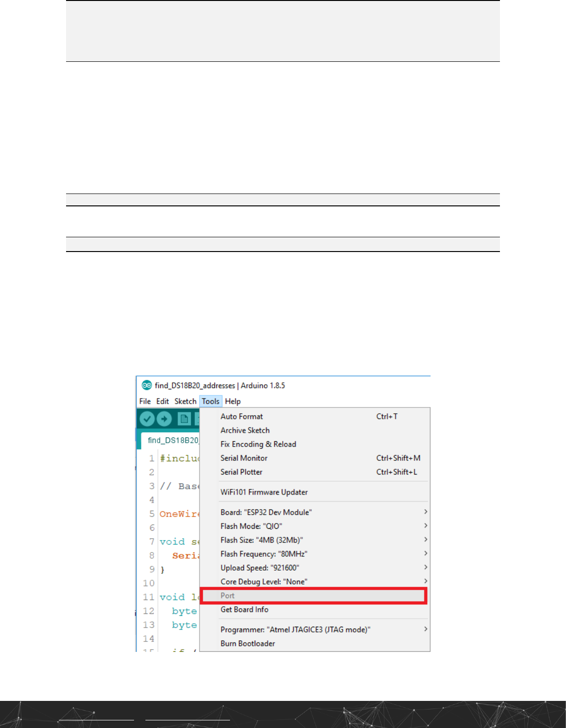
Task: Expand Upload Speed "921600" submenu arrow
Action: [425, 567]
